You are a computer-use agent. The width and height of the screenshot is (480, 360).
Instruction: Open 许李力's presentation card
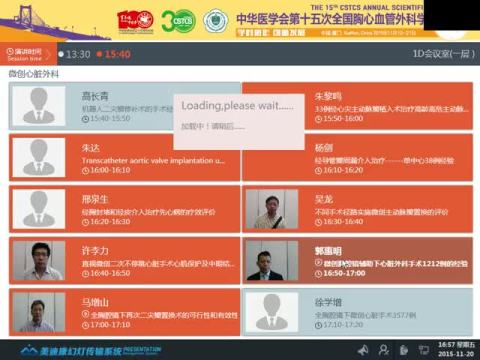click(x=124, y=261)
